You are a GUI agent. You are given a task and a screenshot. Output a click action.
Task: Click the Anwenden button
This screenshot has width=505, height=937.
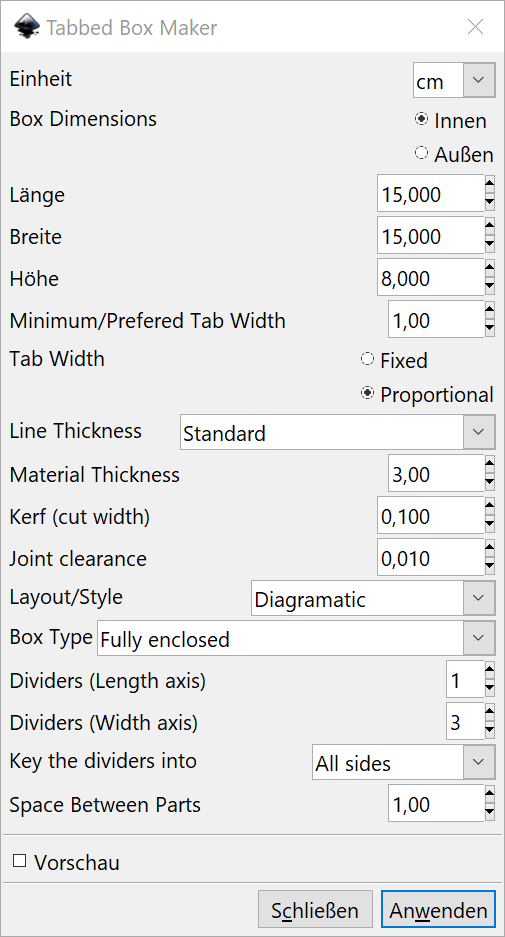438,910
